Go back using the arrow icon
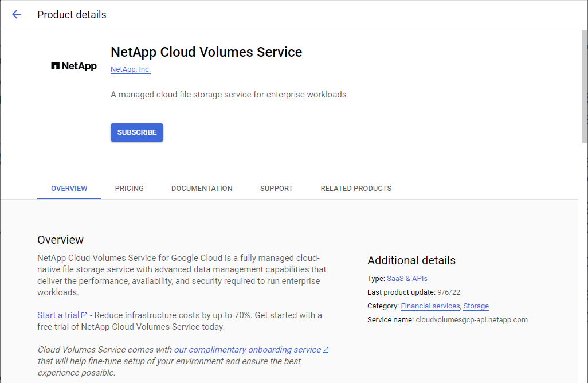This screenshot has width=588, height=383. tap(17, 15)
